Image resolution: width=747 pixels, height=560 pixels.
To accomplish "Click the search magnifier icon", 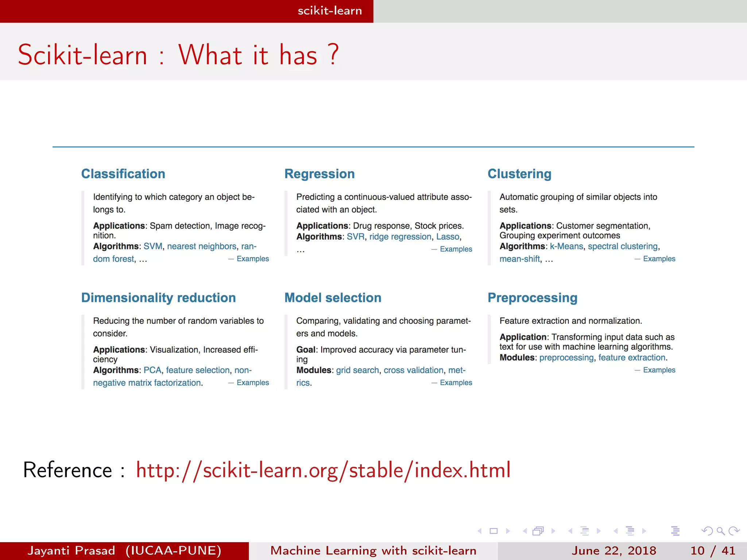I will point(720,531).
